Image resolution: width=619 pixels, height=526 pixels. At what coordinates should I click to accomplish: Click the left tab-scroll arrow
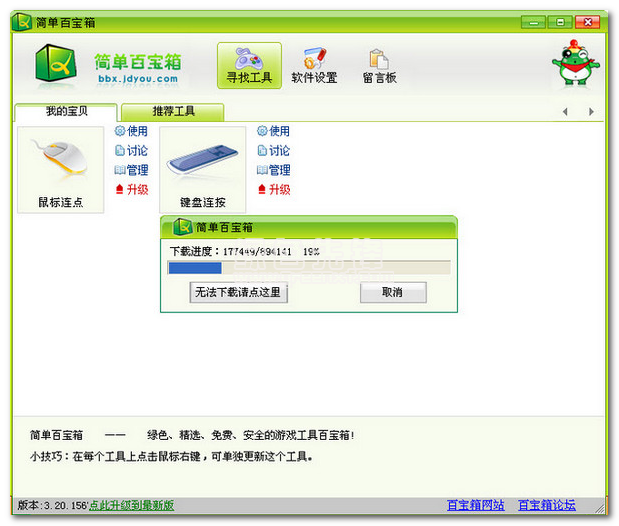(565, 112)
